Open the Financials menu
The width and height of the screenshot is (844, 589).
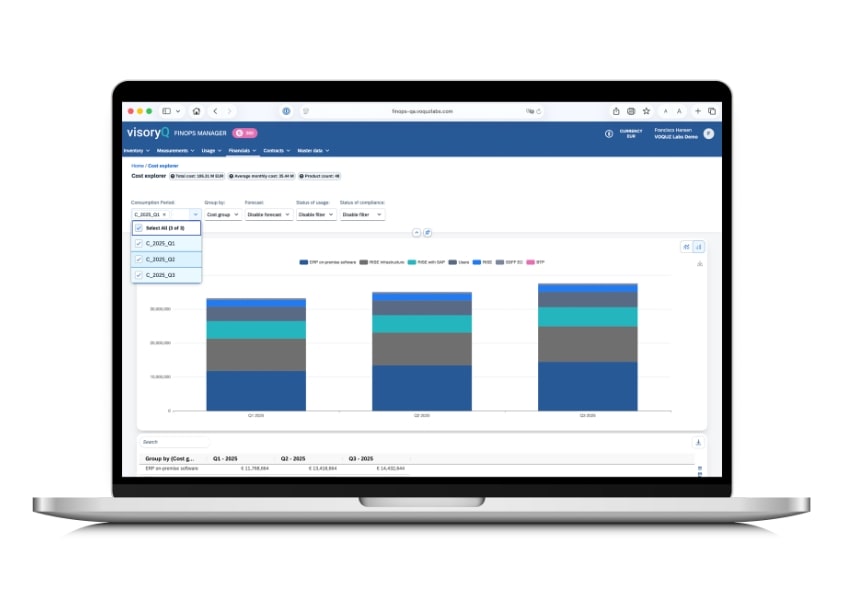242,151
